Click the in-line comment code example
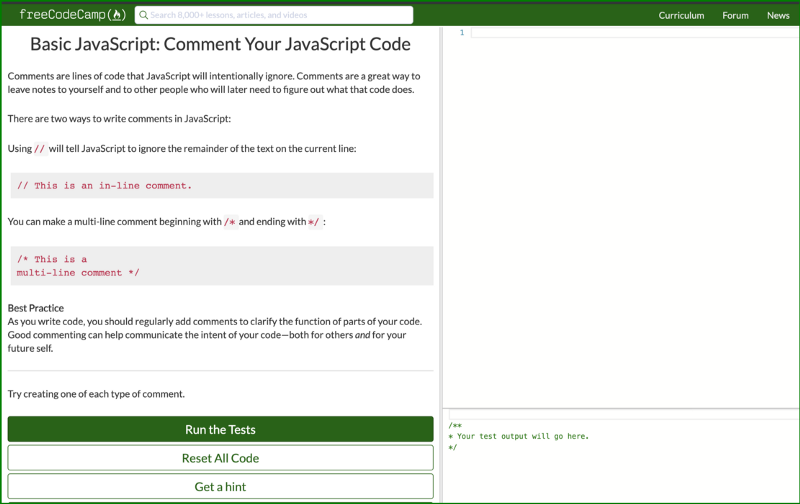Image resolution: width=800 pixels, height=504 pixels. pyautogui.click(x=105, y=186)
